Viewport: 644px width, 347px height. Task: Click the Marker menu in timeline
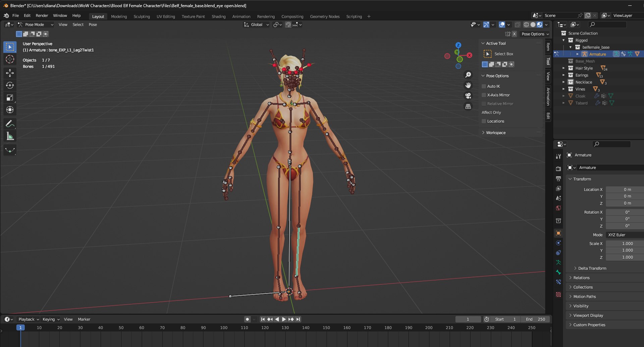point(84,319)
